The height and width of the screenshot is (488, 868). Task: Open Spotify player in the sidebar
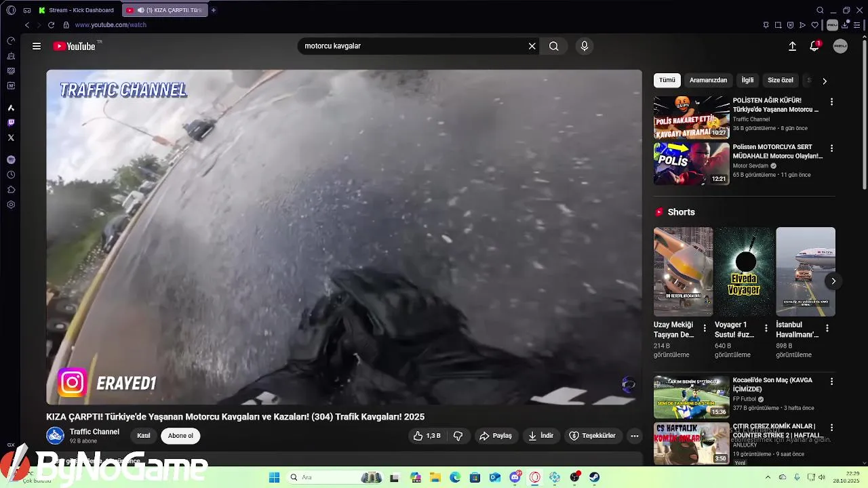pos(11,159)
